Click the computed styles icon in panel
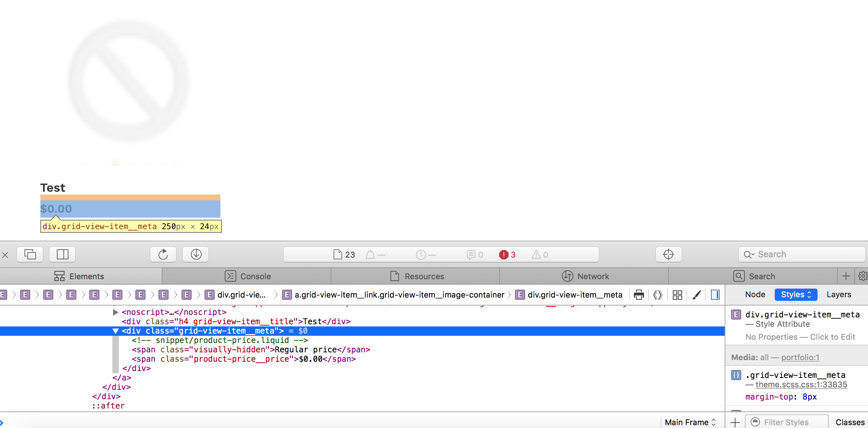This screenshot has width=868, height=428. pos(678,295)
